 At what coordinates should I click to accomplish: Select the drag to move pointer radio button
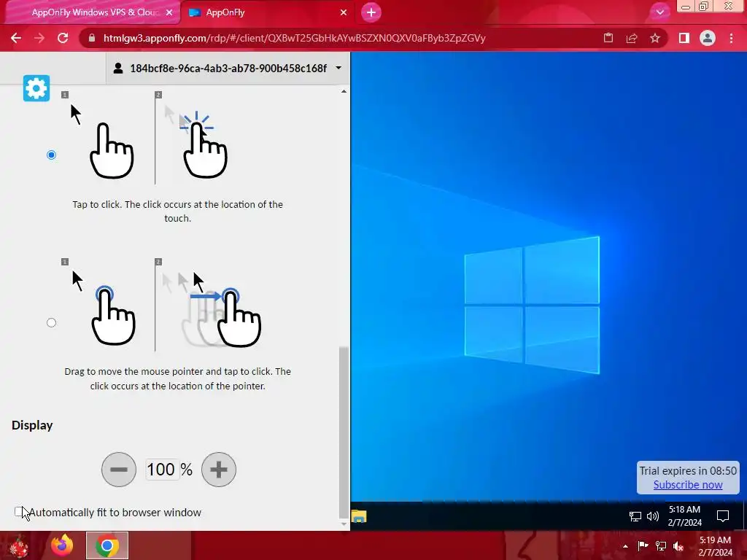[52, 322]
